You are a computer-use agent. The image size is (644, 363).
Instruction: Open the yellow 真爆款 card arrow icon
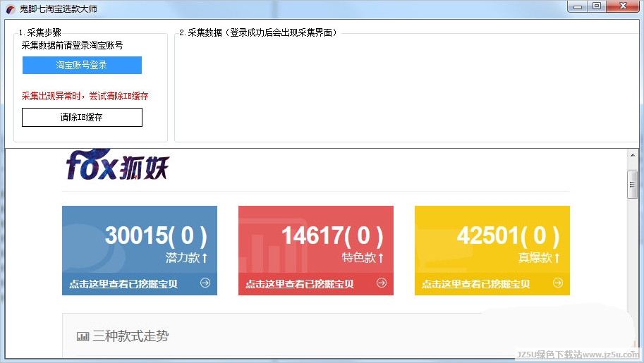click(x=558, y=283)
